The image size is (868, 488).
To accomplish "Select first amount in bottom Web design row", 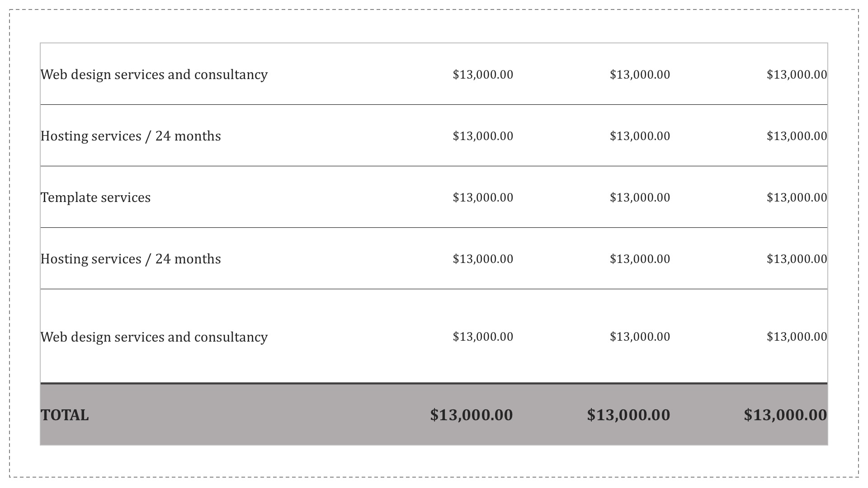I will (483, 337).
